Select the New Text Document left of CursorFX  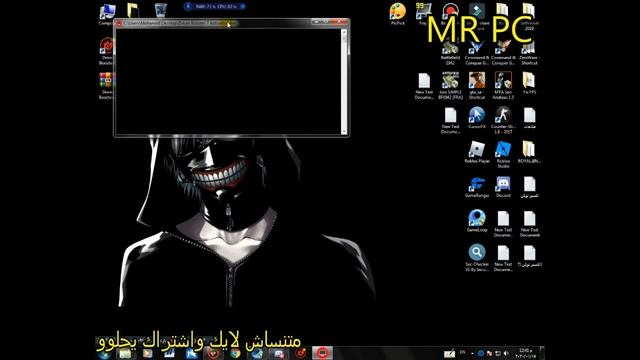point(450,120)
